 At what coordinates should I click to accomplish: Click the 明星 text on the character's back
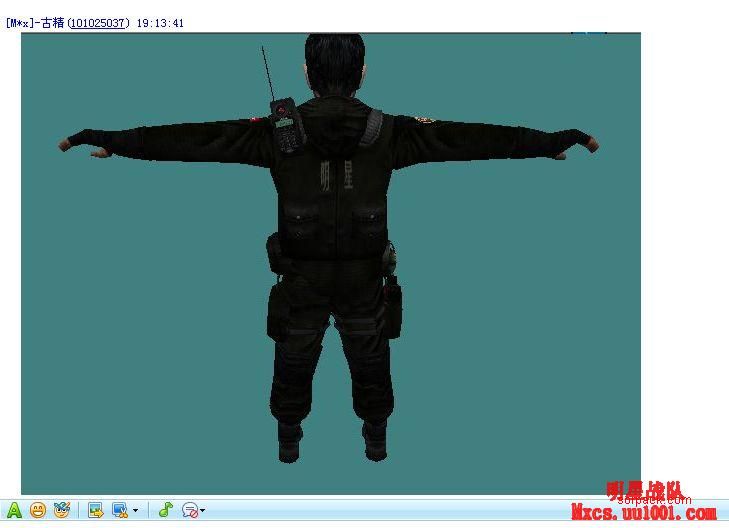coord(329,182)
